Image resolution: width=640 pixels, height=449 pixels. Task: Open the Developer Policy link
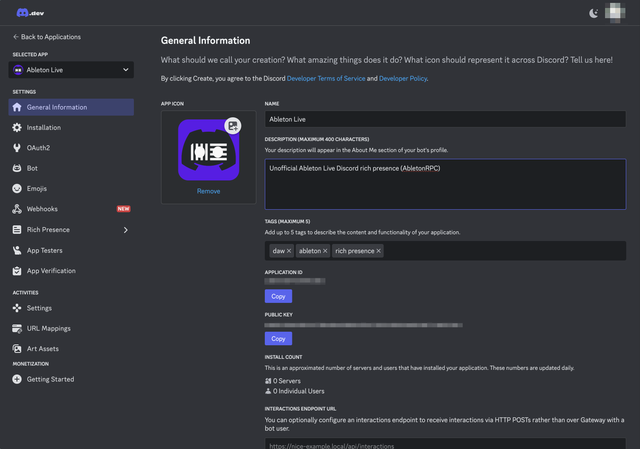(x=403, y=78)
